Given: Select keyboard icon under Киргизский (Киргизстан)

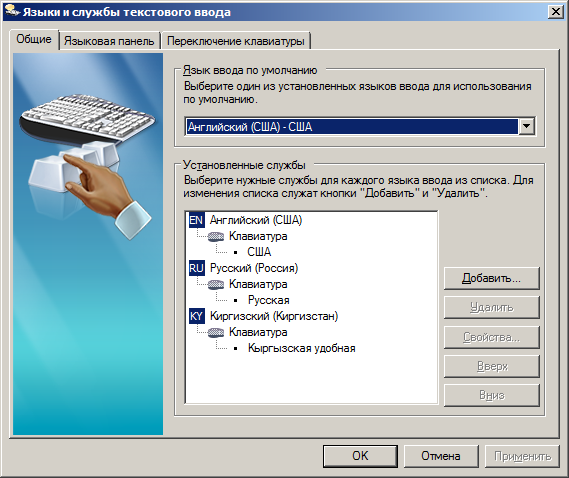Looking at the screenshot, I should click(216, 332).
